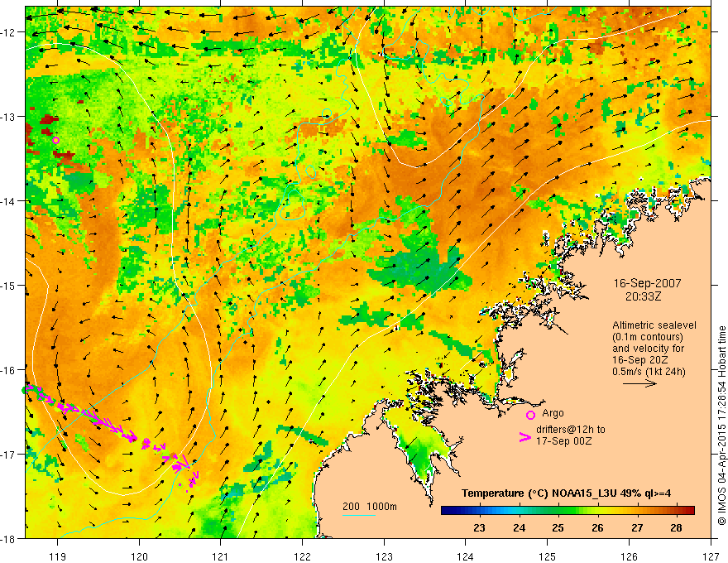Screen dimensions: 728x563
Task: Click the longitude axis label '127'
Action: coord(711,556)
